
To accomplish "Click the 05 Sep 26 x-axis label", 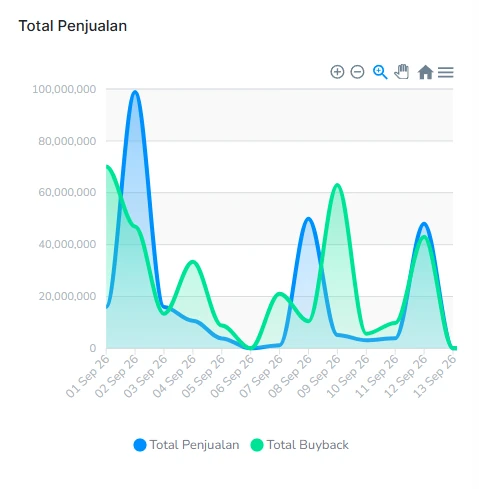I will [204, 376].
